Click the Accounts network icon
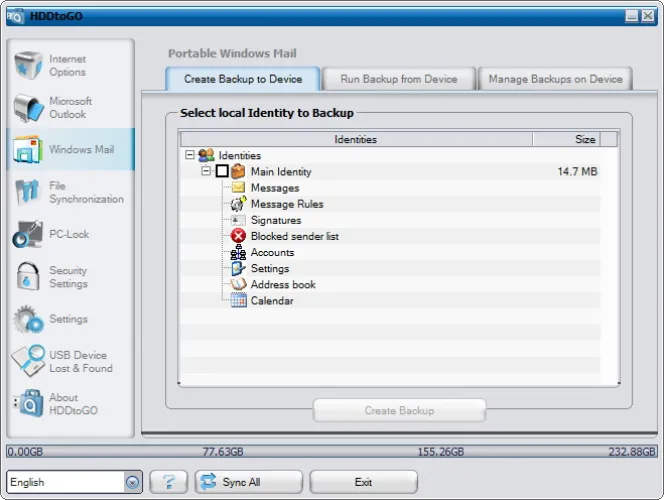Image resolution: width=664 pixels, height=500 pixels. pyautogui.click(x=238, y=252)
